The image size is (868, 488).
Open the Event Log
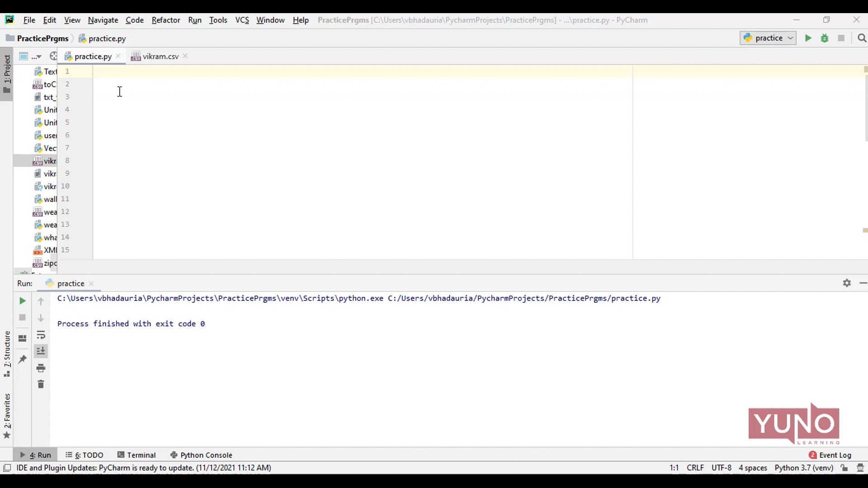(x=830, y=455)
